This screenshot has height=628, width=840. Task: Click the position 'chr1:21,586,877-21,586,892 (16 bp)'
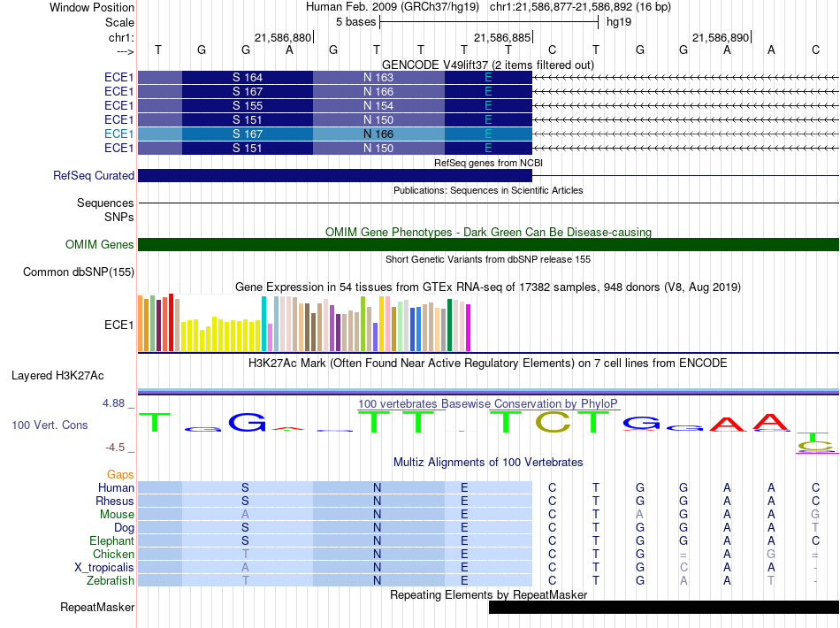coord(580,7)
